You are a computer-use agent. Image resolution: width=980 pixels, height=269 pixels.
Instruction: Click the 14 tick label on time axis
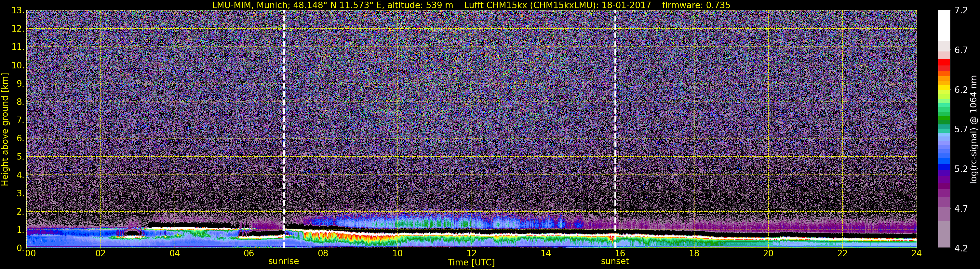click(x=545, y=253)
